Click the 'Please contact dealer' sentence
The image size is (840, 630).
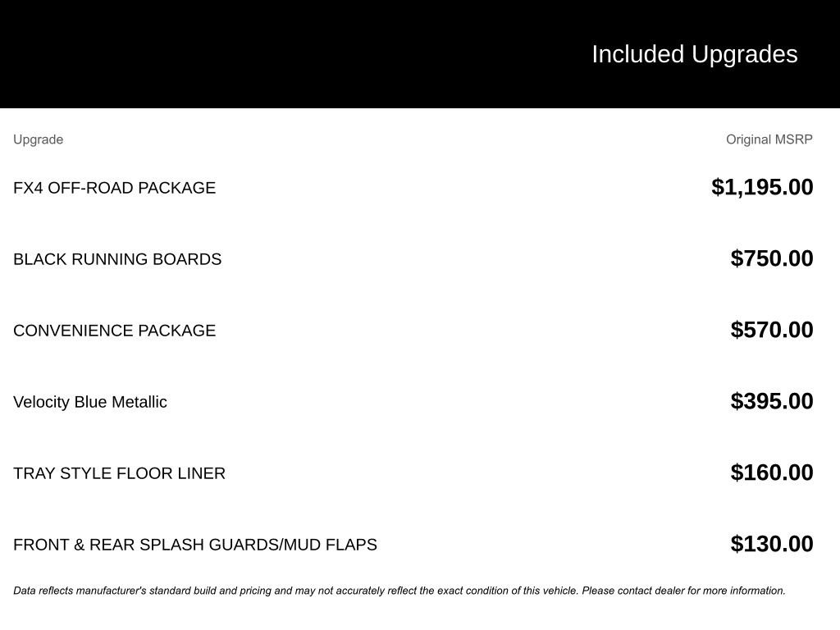click(x=683, y=591)
